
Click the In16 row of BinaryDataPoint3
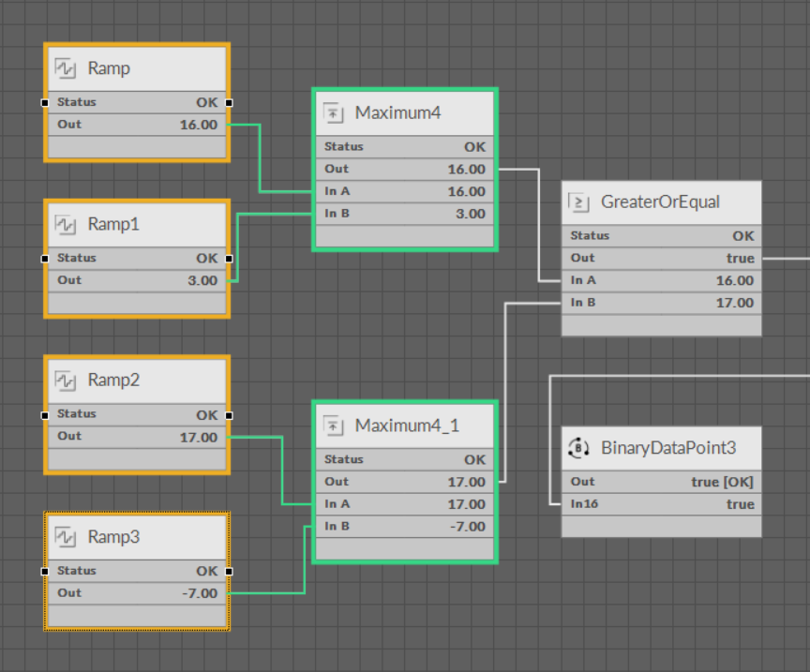pyautogui.click(x=661, y=504)
